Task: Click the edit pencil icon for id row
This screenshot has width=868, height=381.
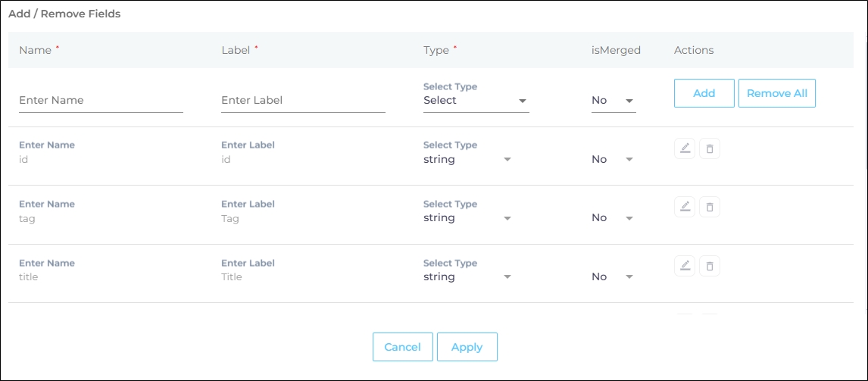Action: (x=685, y=148)
